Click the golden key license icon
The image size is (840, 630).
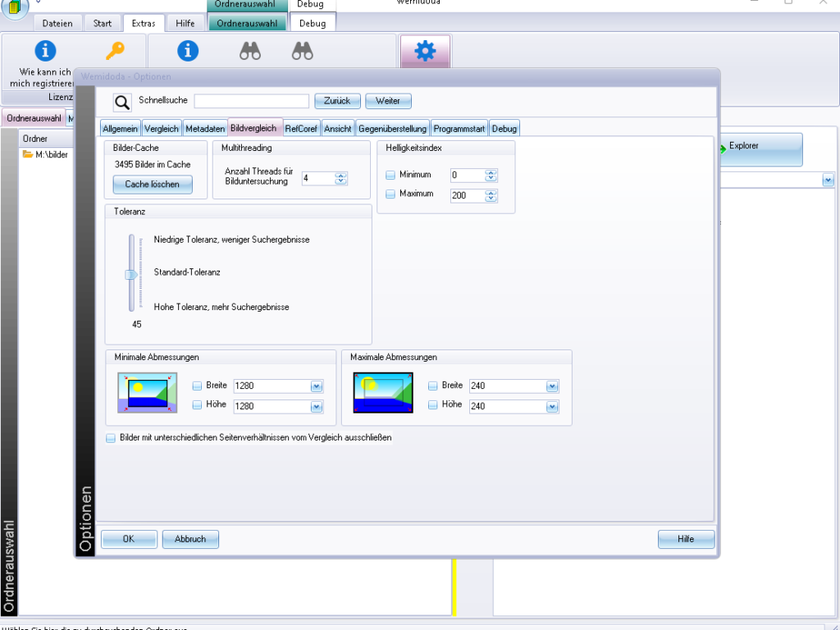[116, 52]
